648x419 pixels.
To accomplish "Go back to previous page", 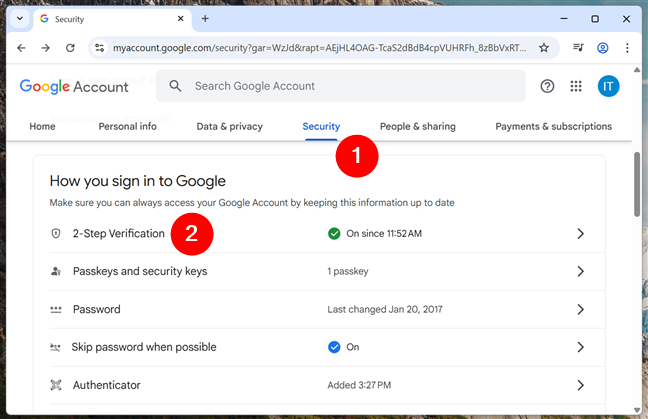I will (x=21, y=48).
